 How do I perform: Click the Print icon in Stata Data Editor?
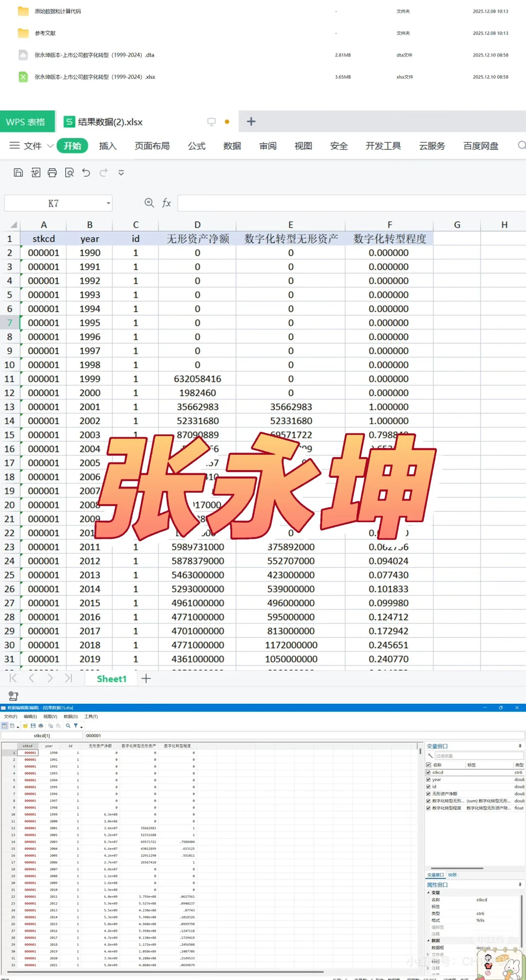[41, 726]
